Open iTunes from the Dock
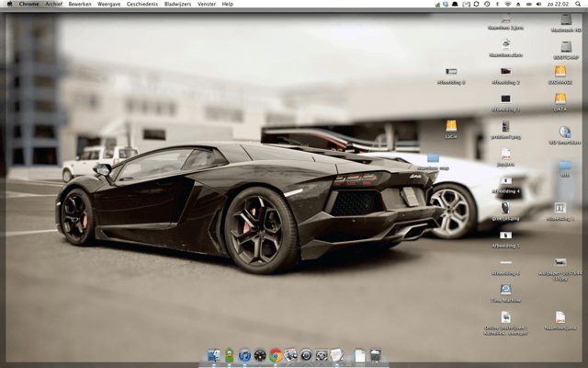Screen dimensions: 588x368 point(244,355)
